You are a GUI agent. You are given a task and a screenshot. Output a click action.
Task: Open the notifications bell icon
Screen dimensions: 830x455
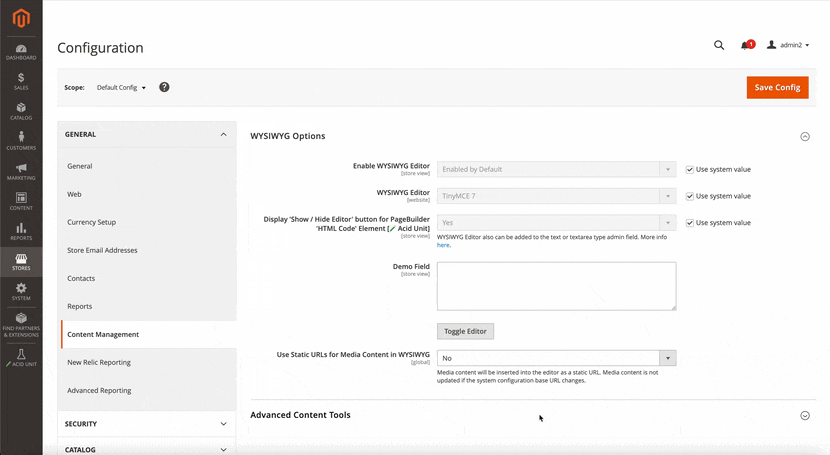click(746, 45)
